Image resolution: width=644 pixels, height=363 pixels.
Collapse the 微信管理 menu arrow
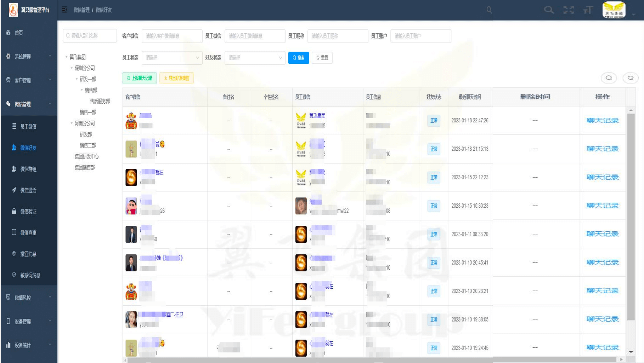click(x=50, y=103)
